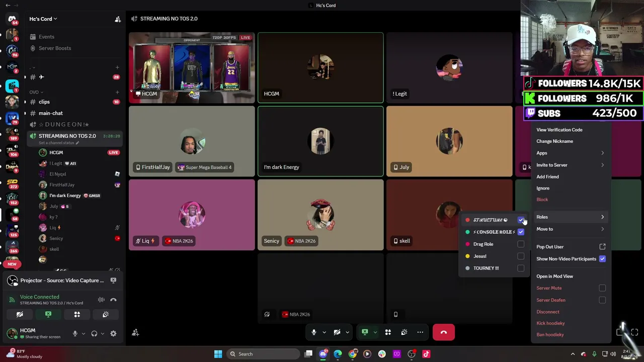
Task: Uncheck the STRUCTURE role checkbox
Action: click(x=521, y=220)
